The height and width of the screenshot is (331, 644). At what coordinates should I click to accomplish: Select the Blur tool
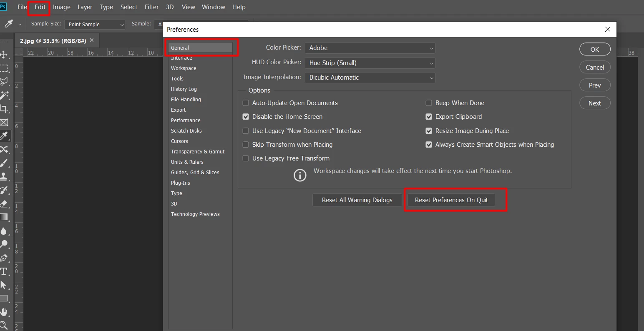(x=4, y=231)
